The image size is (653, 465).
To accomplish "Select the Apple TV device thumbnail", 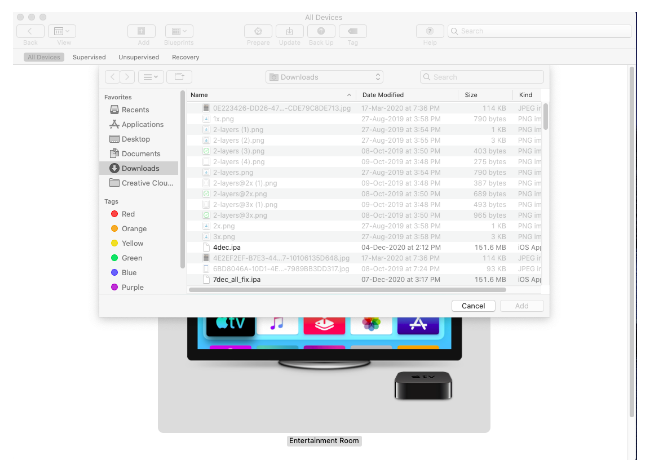I will tap(324, 375).
